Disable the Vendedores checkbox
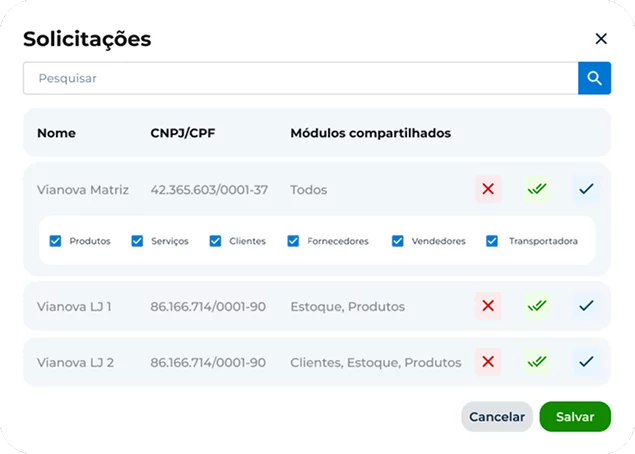The width and height of the screenshot is (635, 454). (398, 241)
